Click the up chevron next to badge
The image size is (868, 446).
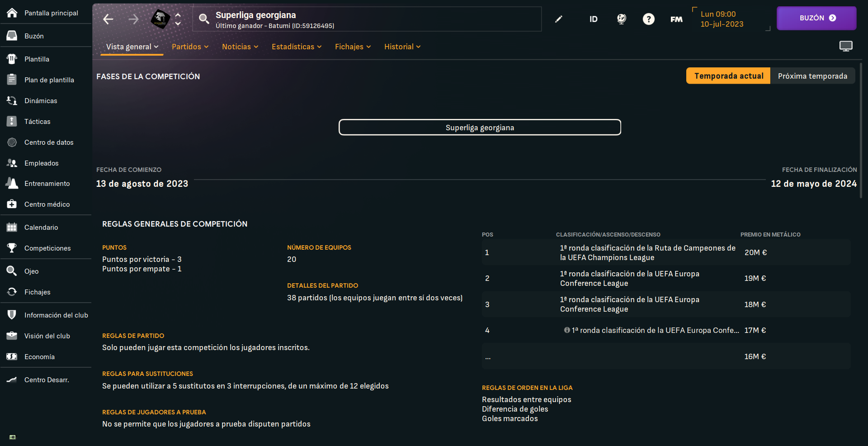coord(178,15)
